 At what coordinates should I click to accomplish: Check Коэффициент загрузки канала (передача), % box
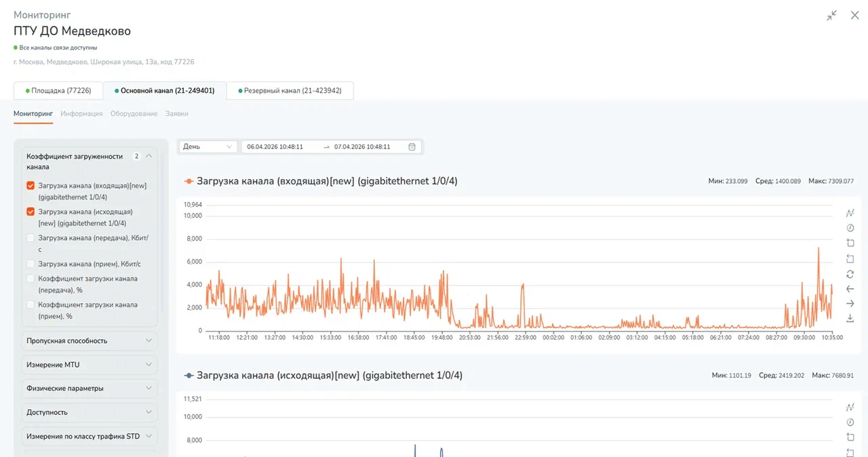(x=31, y=279)
